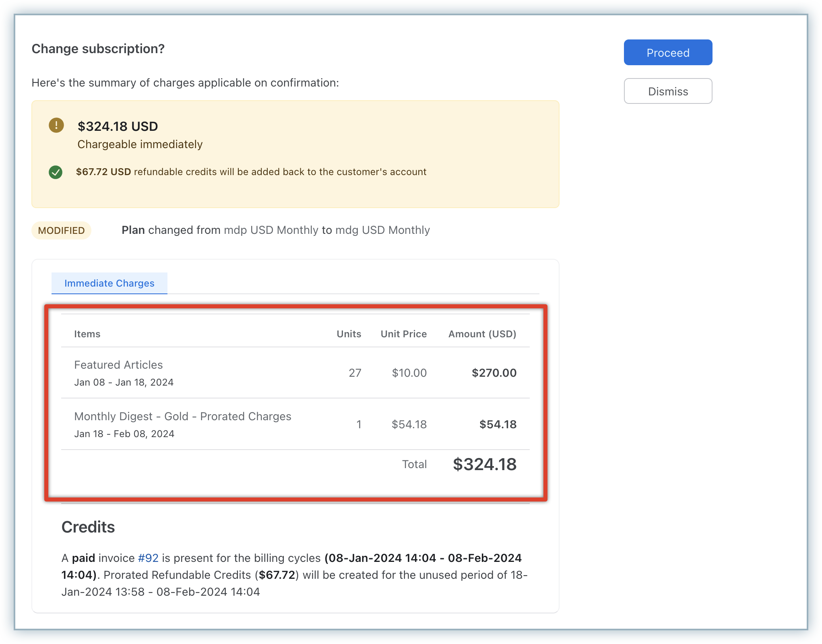The height and width of the screenshot is (644, 822).
Task: Click the Total label in the table
Action: click(x=415, y=464)
